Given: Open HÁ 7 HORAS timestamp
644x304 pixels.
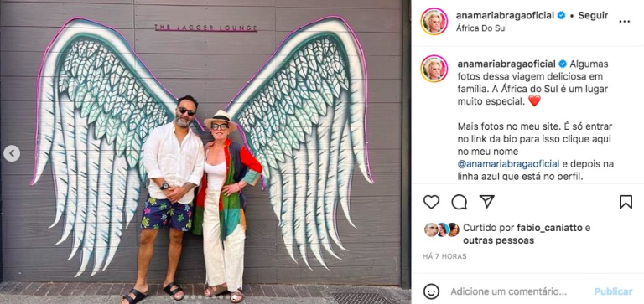Looking at the screenshot, I should (444, 256).
